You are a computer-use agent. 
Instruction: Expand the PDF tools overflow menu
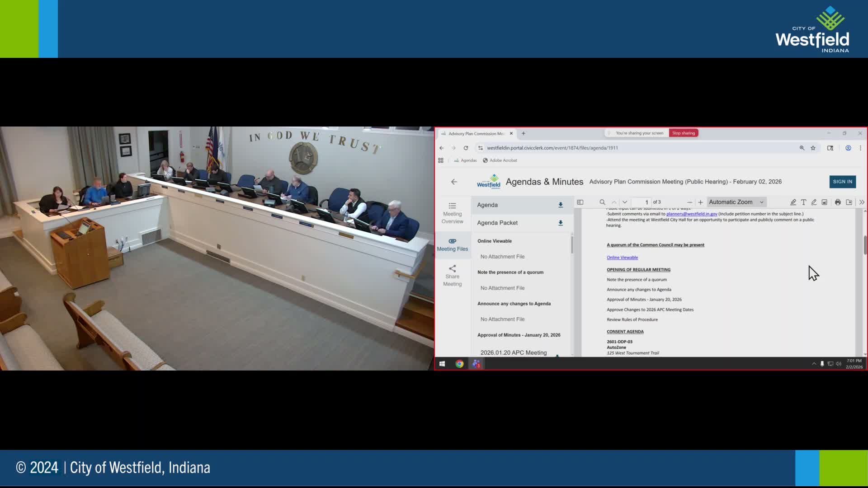coord(862,202)
